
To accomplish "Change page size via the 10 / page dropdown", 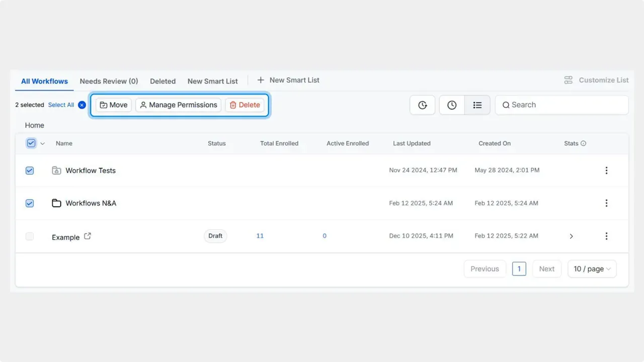I will coord(592,268).
